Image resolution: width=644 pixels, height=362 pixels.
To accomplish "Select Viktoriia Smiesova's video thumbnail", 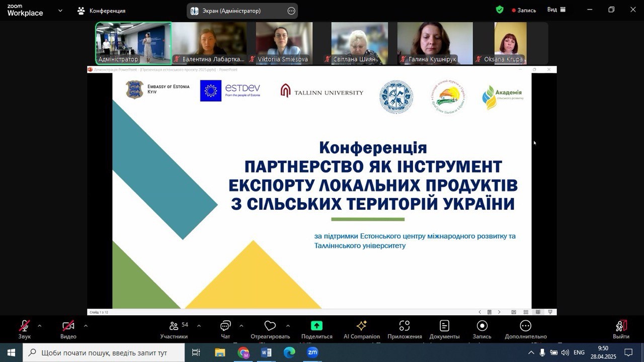I will [x=284, y=43].
